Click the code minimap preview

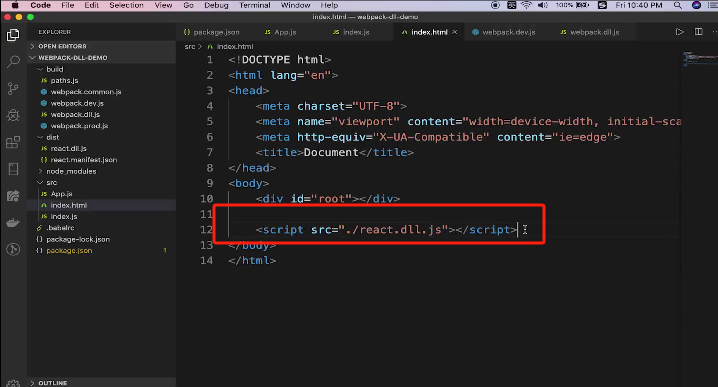click(699, 59)
